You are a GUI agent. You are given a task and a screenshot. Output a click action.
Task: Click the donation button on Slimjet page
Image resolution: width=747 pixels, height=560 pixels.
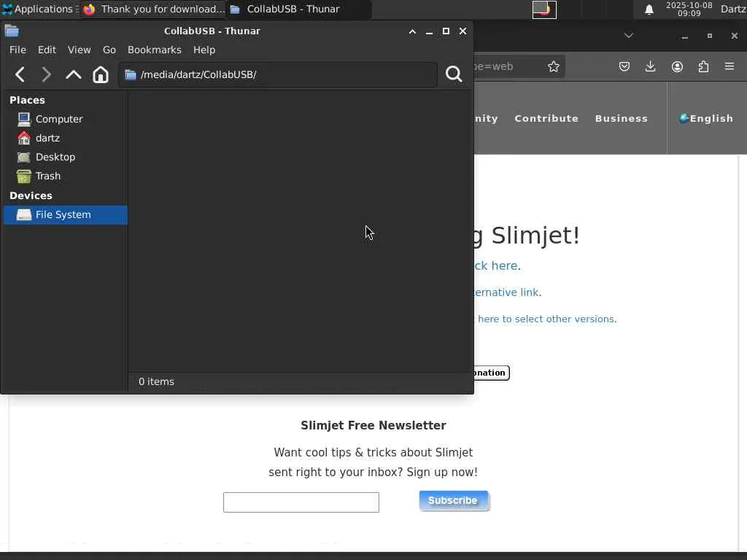point(492,373)
